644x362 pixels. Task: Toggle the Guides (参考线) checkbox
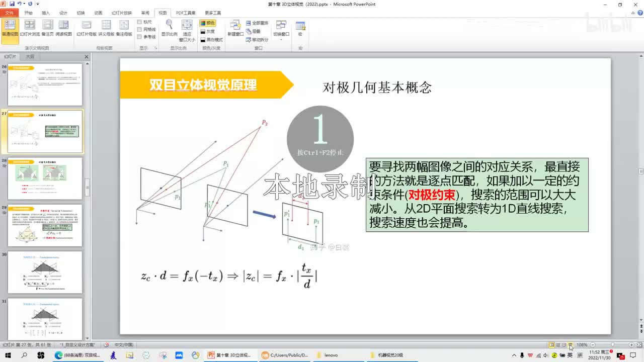(140, 37)
